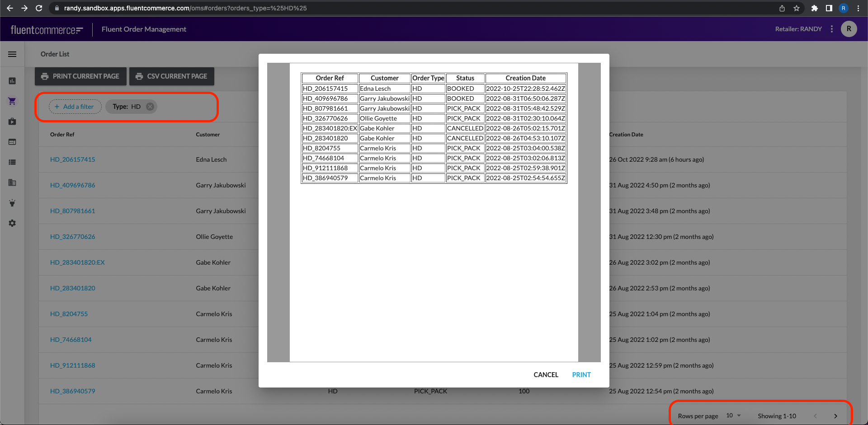
Task: Go to the next page of orders
Action: click(x=835, y=416)
